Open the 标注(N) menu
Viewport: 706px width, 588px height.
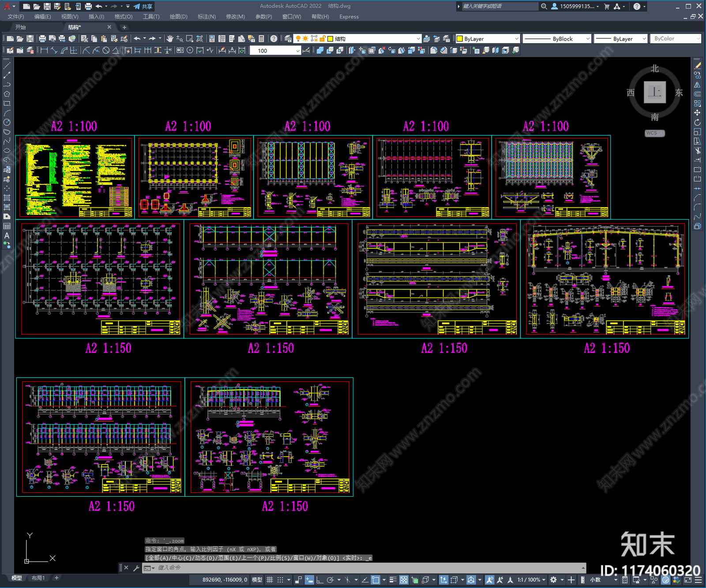207,17
